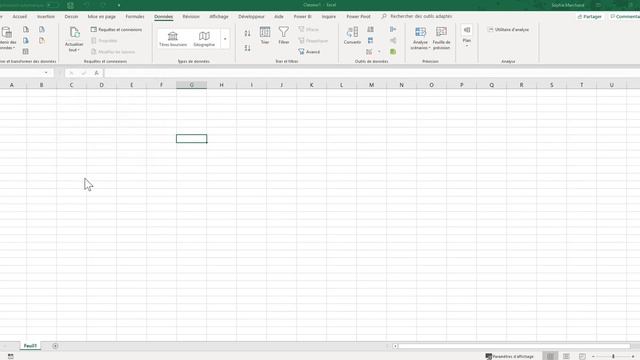This screenshot has width=640, height=360.
Task: Toggle the Enregistrement automatique switch
Action: [53, 5]
